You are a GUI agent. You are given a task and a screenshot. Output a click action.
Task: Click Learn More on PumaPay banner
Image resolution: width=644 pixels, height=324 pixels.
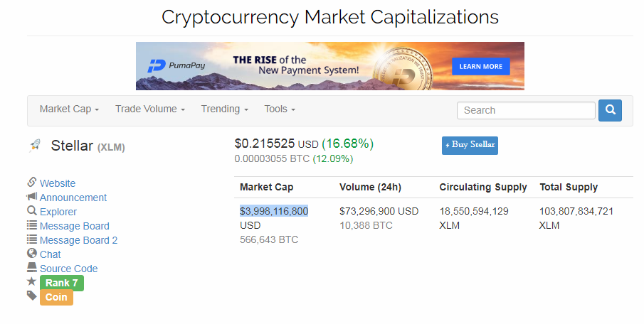tap(481, 66)
